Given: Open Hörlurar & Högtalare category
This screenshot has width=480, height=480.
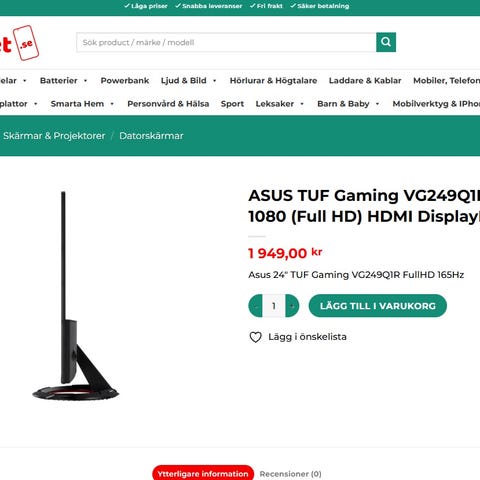Looking at the screenshot, I should pyautogui.click(x=273, y=81).
